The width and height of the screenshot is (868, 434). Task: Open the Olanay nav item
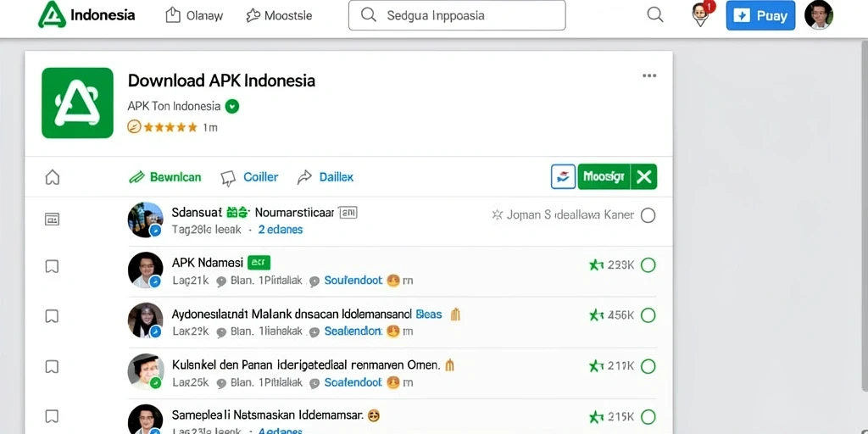coord(194,15)
